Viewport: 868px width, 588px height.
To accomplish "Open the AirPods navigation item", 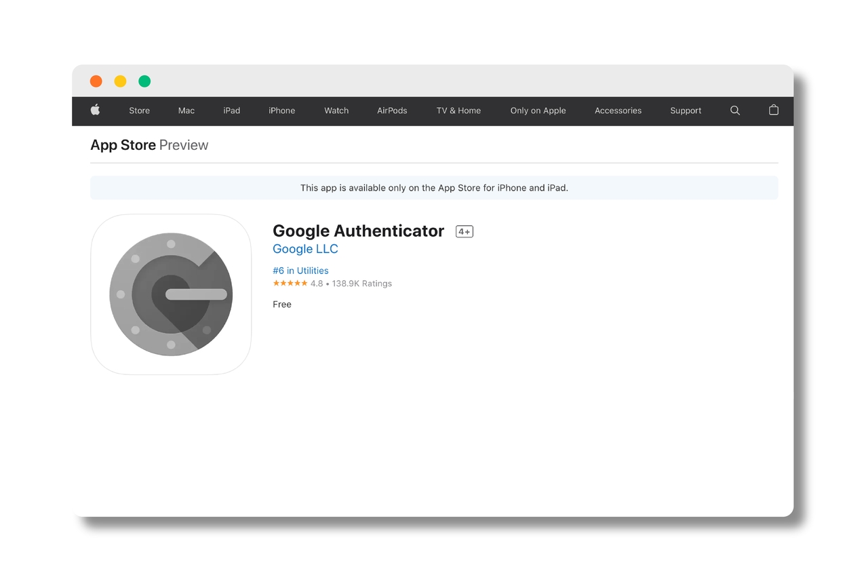I will (392, 111).
